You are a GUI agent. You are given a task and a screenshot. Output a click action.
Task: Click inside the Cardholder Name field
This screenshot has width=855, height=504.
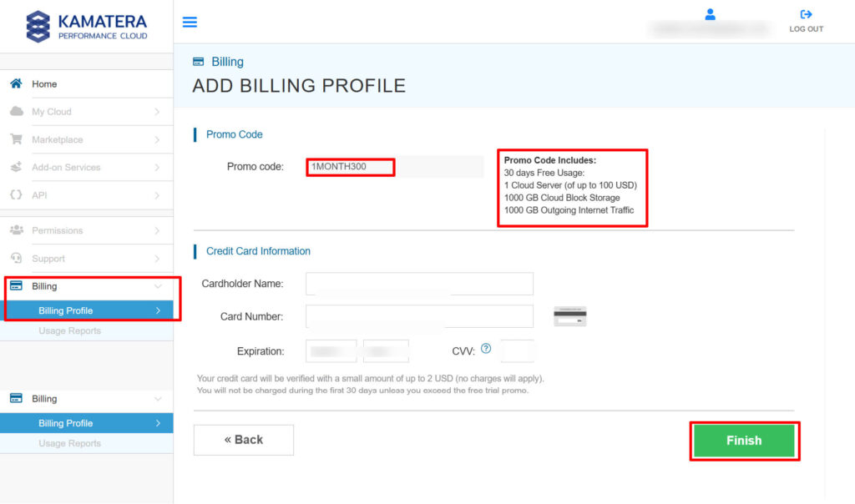coord(419,284)
